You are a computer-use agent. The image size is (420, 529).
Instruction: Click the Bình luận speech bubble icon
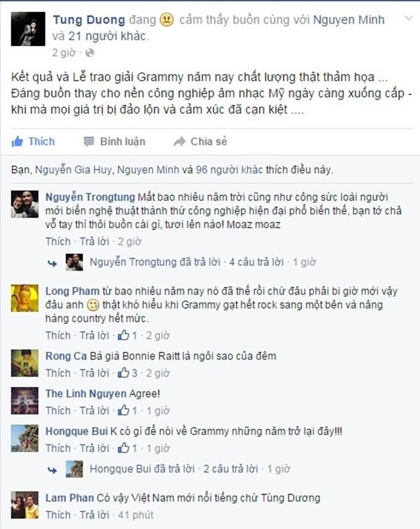pyautogui.click(x=89, y=141)
